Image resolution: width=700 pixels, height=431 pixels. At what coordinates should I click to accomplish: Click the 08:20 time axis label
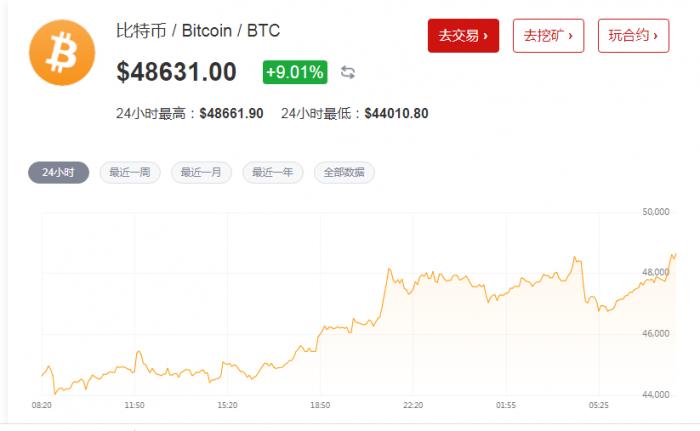(42, 405)
